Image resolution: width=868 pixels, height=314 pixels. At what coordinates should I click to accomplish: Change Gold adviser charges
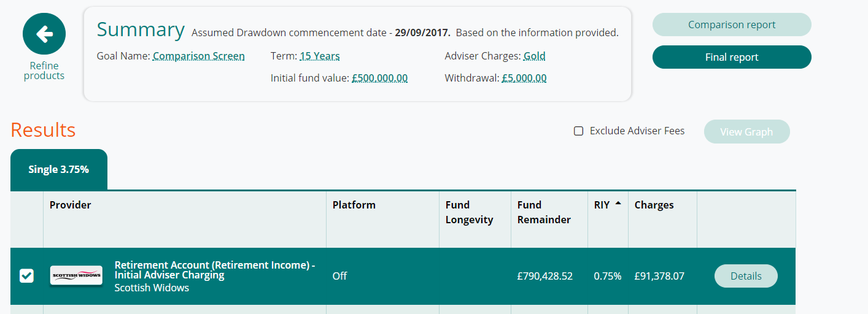point(535,56)
